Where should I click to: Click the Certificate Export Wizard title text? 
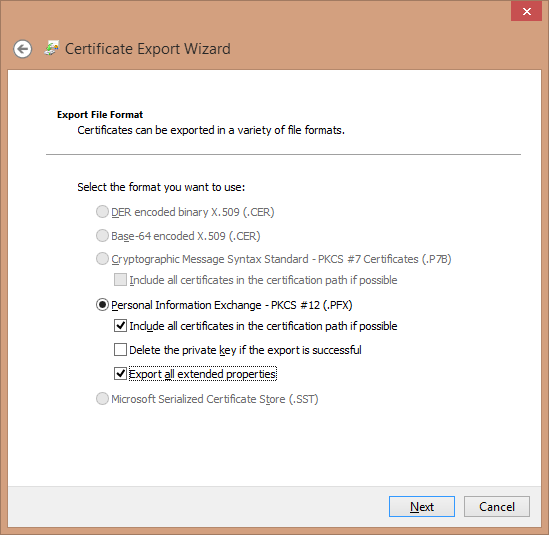pos(148,49)
